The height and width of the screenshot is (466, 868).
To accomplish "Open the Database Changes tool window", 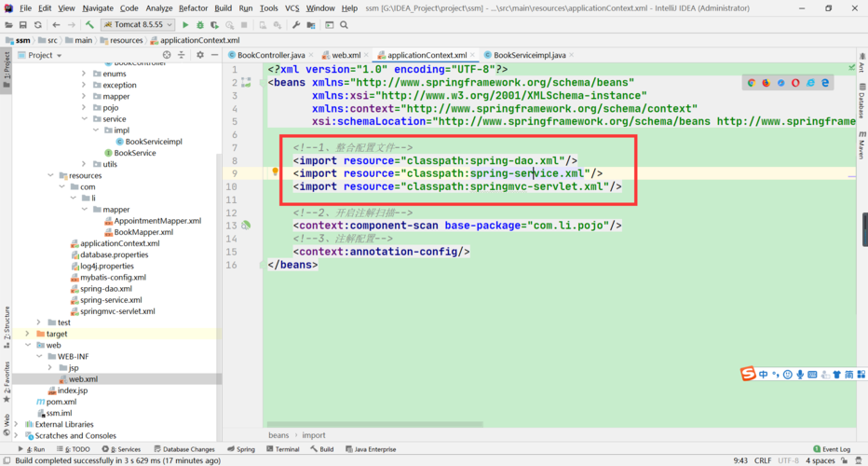I will (184, 449).
